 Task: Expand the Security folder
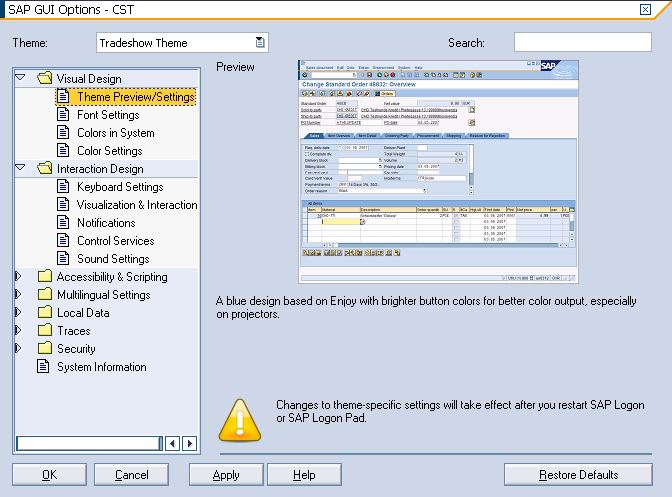(18, 348)
